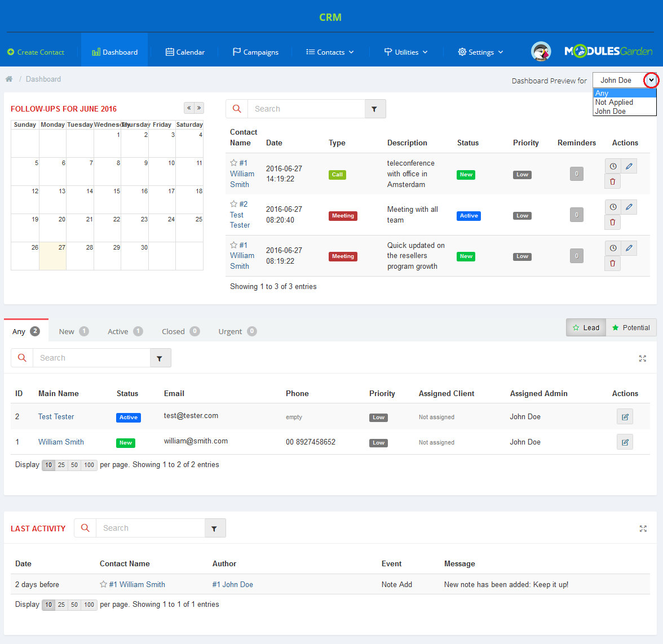Screen dimensions: 663x644
Task: Expand the Last Activity panel to fullscreen
Action: 643,528
